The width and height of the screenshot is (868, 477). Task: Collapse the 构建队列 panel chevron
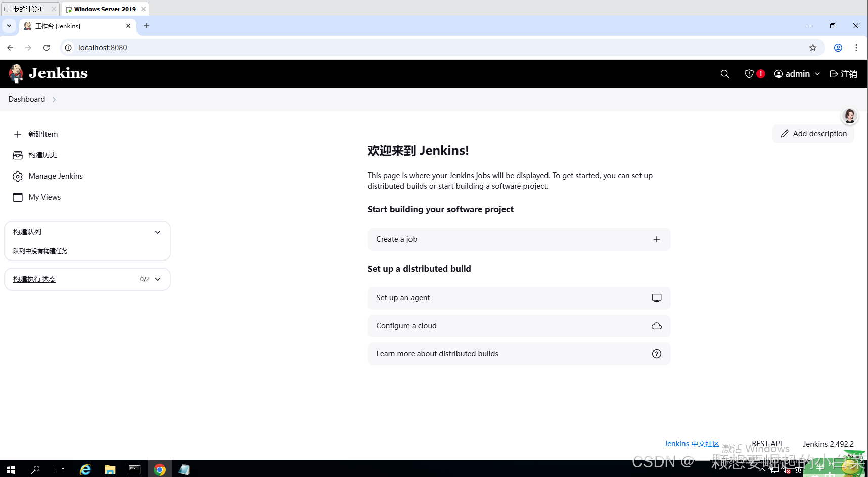point(158,232)
